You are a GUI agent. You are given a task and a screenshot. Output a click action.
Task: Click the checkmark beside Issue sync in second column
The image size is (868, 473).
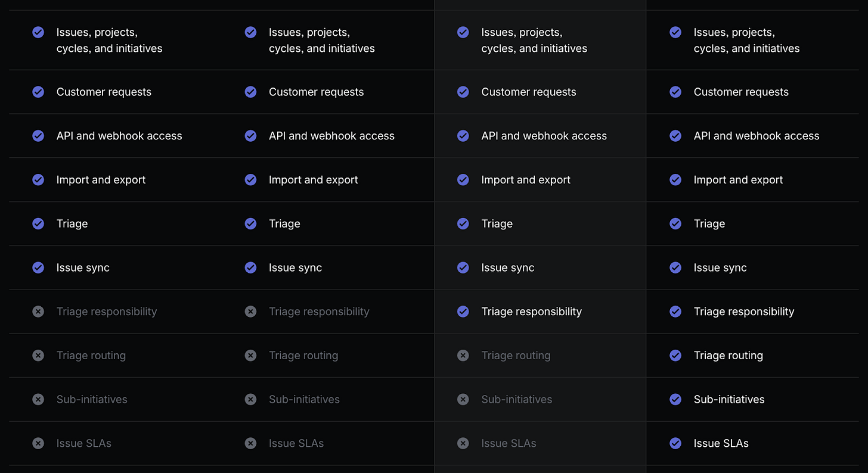click(251, 268)
